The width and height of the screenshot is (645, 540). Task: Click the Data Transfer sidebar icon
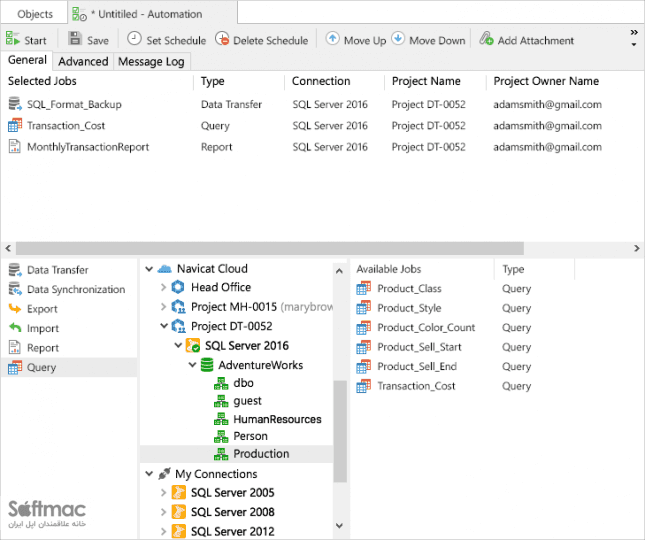[x=15, y=270]
